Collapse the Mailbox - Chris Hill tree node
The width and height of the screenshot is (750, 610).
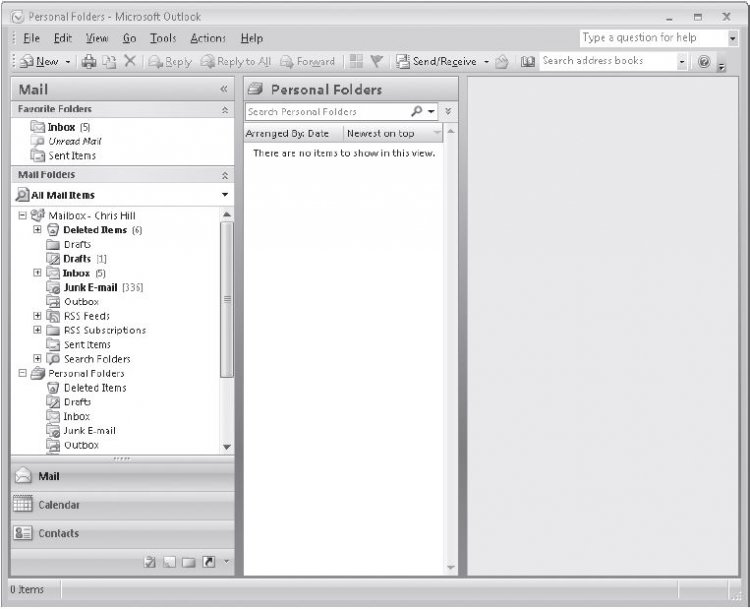click(x=22, y=215)
